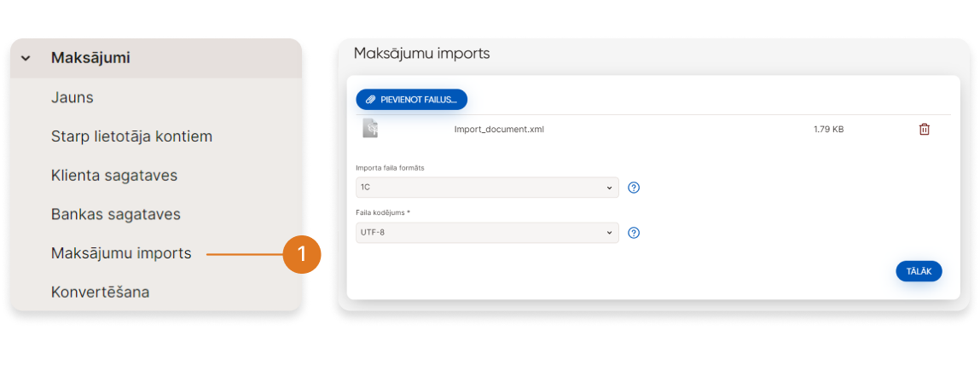Open the Faila kodējums dropdown

click(x=487, y=233)
